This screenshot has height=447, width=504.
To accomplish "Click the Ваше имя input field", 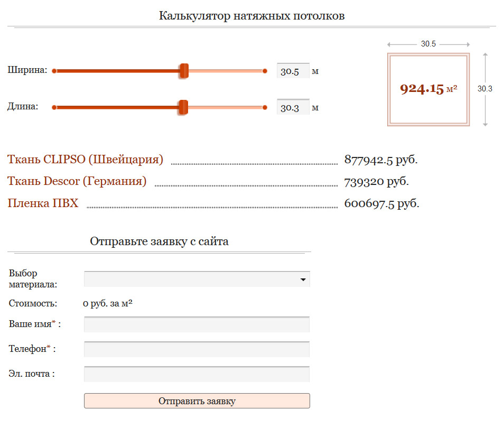I will pos(197,324).
